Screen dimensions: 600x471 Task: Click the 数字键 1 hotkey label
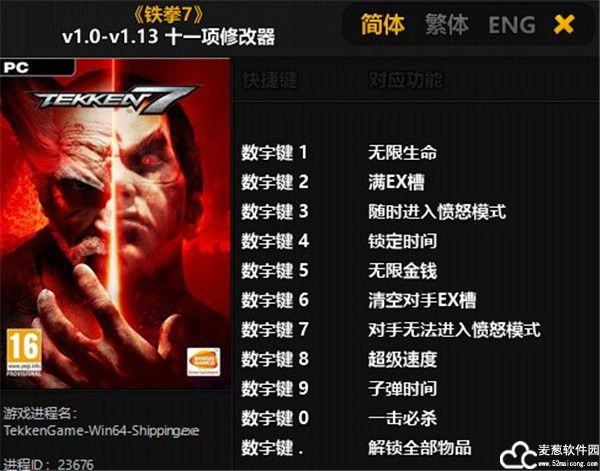coord(274,152)
